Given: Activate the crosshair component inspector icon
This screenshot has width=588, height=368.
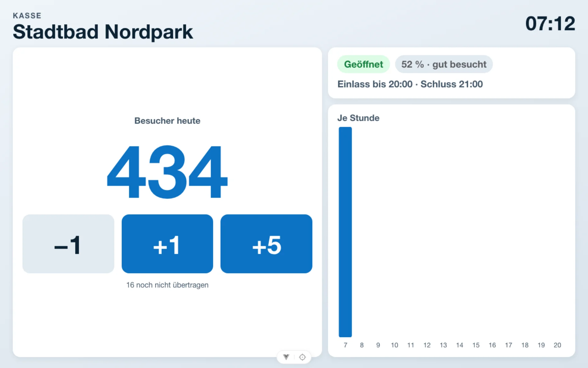Looking at the screenshot, I should pyautogui.click(x=302, y=357).
